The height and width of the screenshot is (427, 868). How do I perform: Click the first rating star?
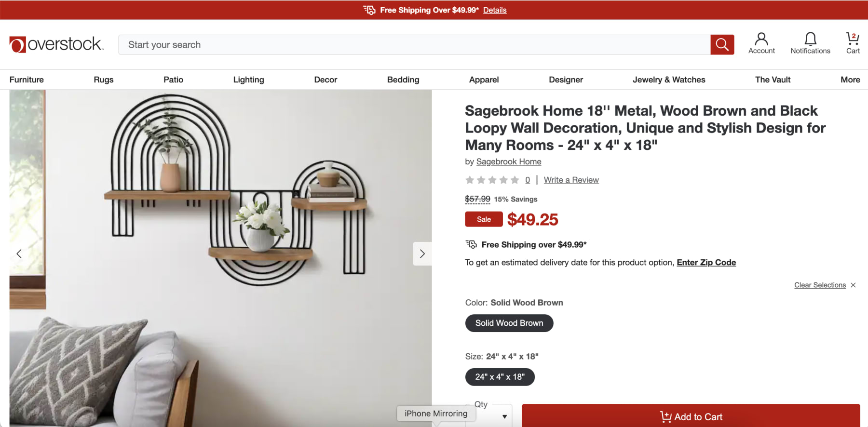(x=470, y=180)
